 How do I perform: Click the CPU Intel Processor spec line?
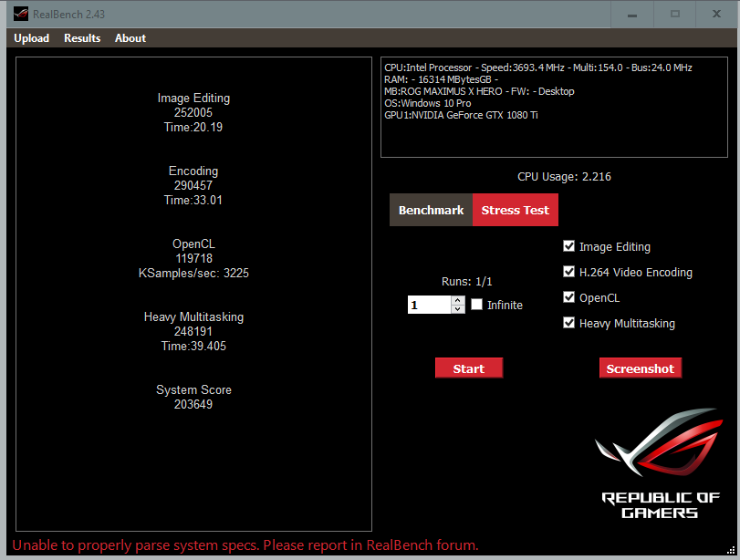pyautogui.click(x=538, y=67)
